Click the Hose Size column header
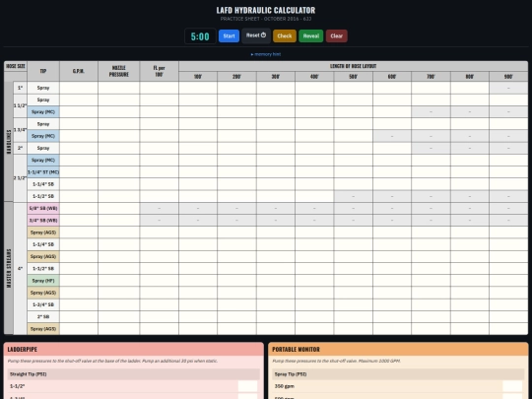532x399 pixels. pos(15,66)
